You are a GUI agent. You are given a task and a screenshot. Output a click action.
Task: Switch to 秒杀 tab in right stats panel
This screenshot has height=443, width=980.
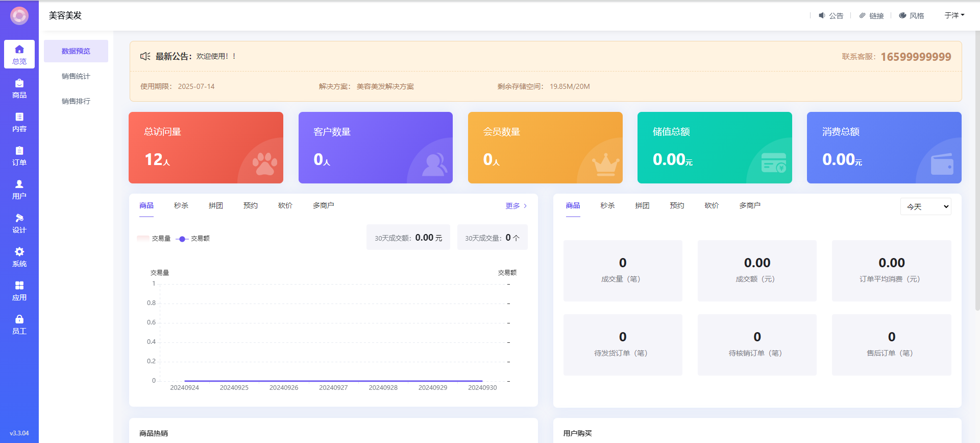[607, 205]
